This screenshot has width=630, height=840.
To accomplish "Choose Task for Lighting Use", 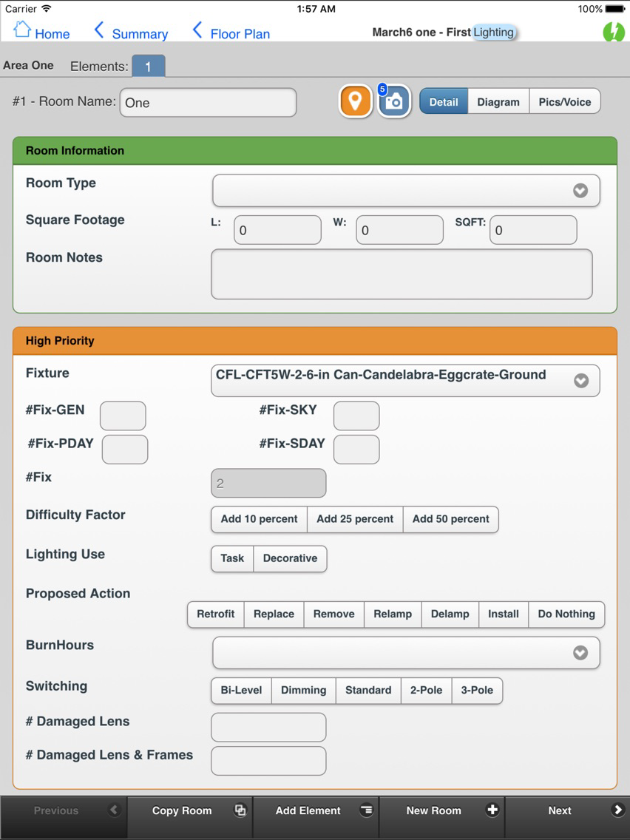I will point(232,558).
